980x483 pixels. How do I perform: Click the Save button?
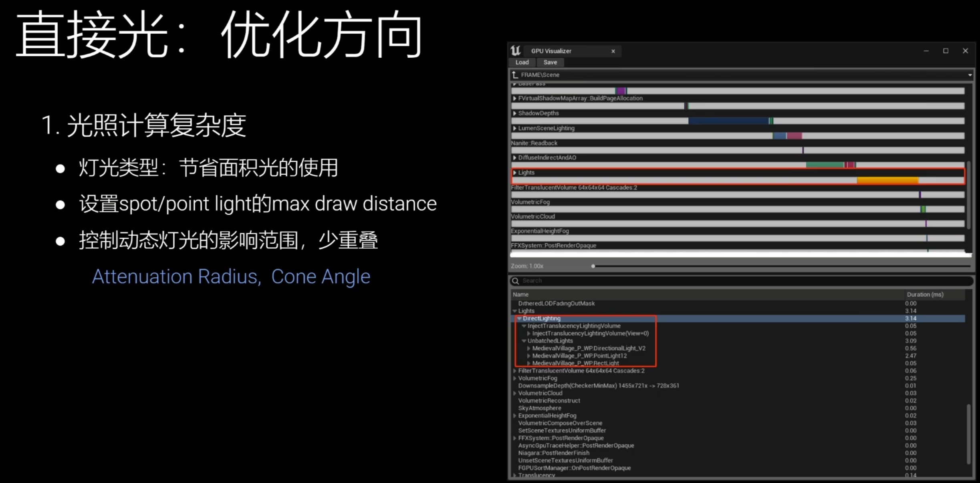[x=550, y=62]
